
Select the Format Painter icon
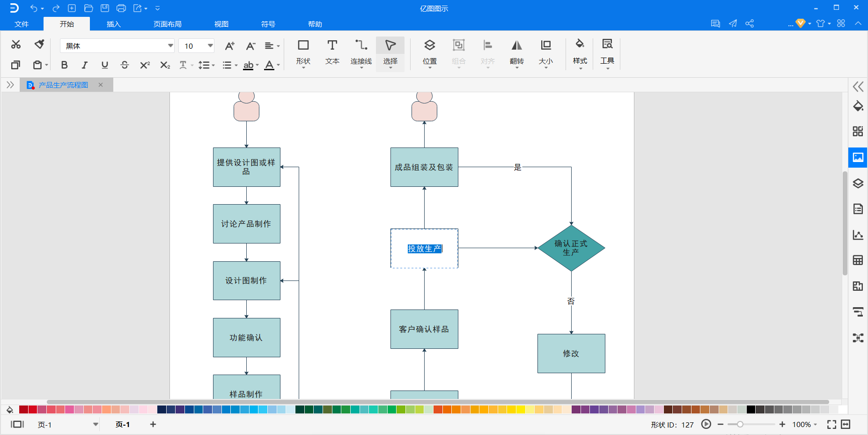click(x=39, y=44)
